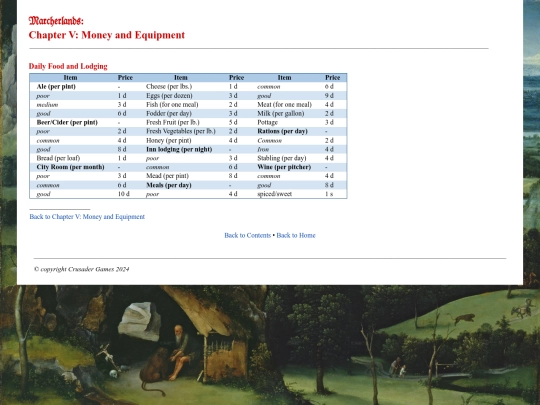Follow the Back to Contents link

coord(247,235)
